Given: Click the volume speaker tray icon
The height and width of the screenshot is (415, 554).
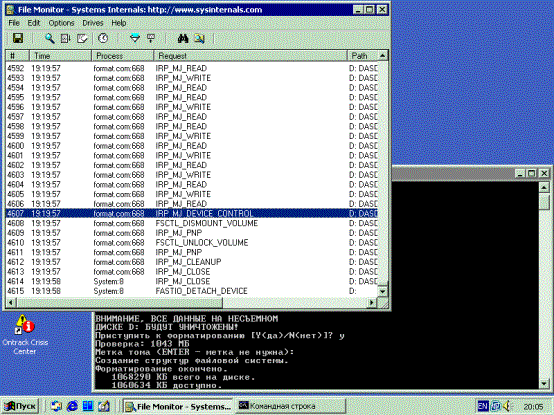Looking at the screenshot, I should pyautogui.click(x=508, y=406).
